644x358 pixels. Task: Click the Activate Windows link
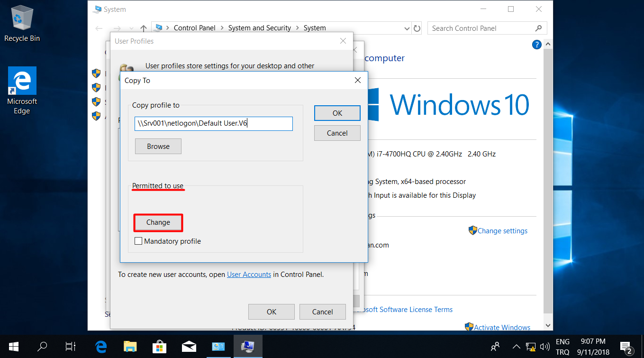click(x=502, y=327)
